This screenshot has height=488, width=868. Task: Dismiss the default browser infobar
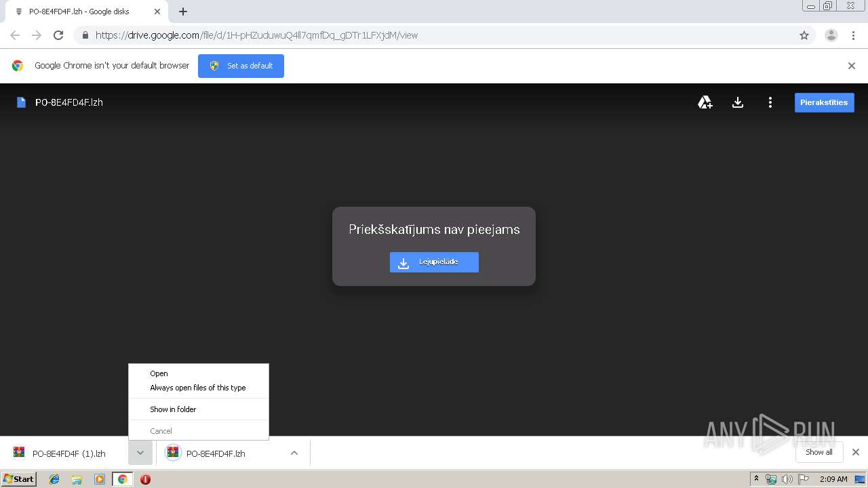click(851, 66)
